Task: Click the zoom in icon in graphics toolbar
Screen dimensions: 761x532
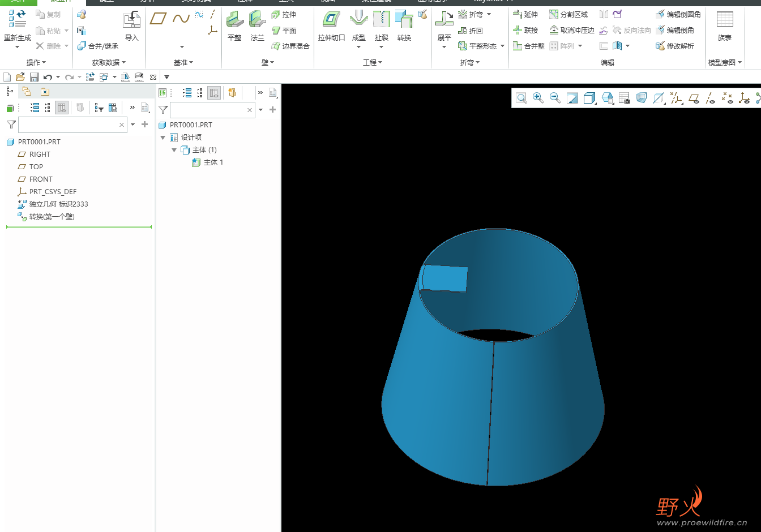Action: pos(538,98)
